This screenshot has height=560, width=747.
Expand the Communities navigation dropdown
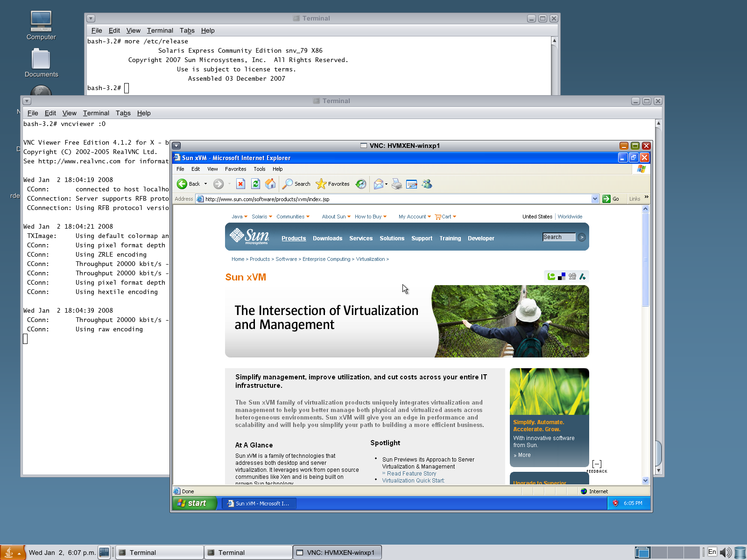308,217
